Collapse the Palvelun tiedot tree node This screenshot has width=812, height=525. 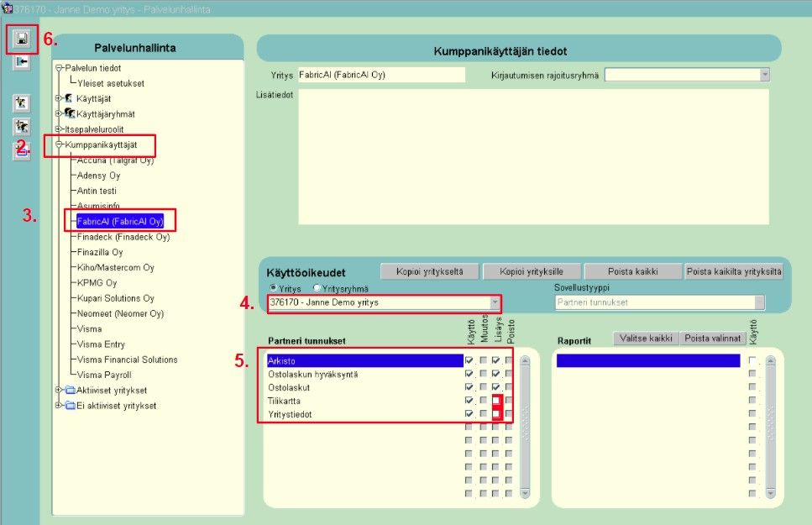pos(59,68)
